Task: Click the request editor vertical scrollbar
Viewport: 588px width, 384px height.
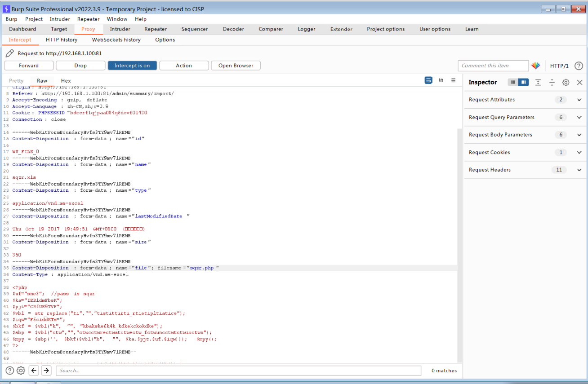Action: pos(460,245)
